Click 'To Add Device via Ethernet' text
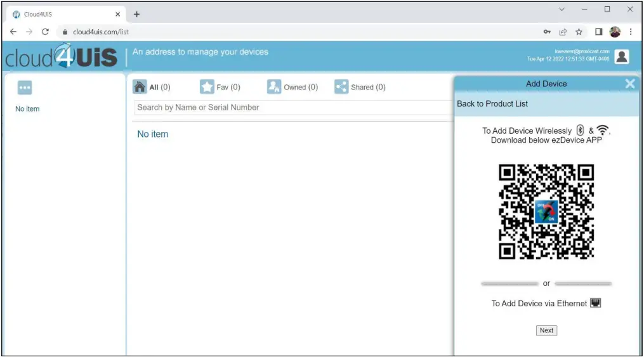The image size is (644, 357). (x=539, y=303)
